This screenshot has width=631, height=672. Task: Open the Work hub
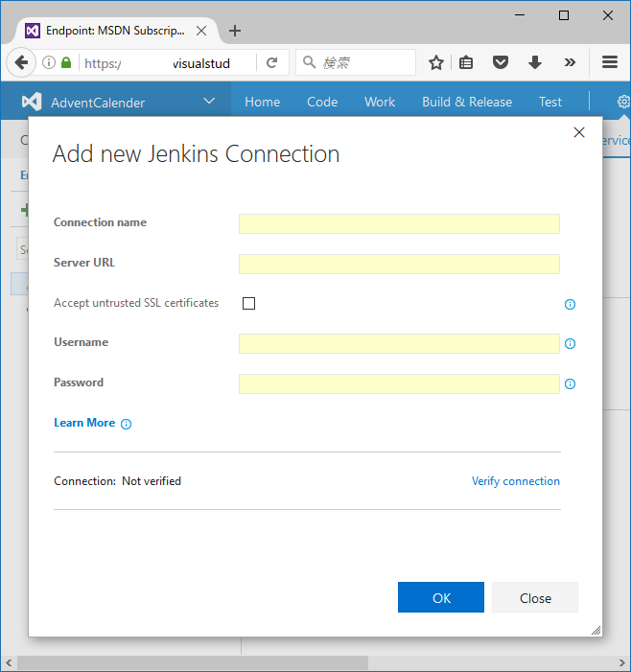pyautogui.click(x=380, y=102)
